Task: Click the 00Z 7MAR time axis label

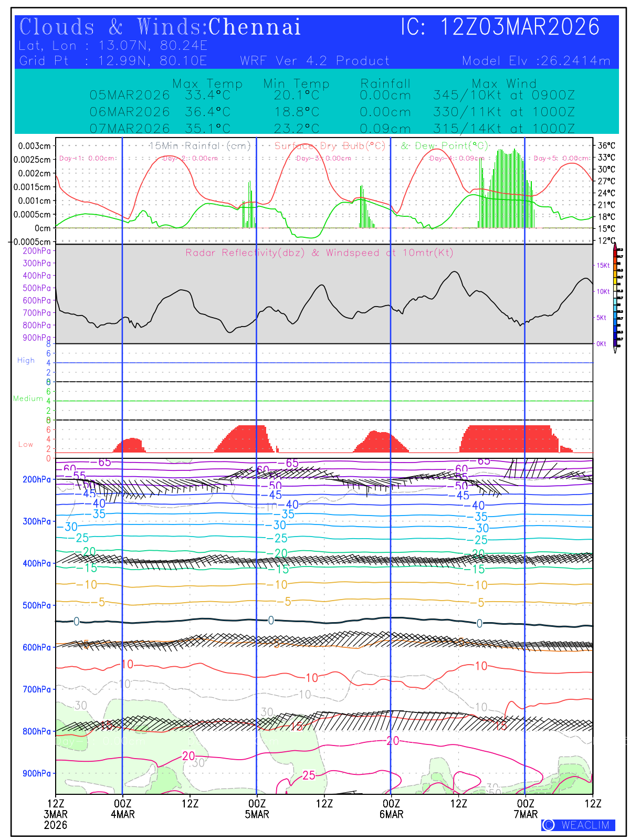Action: [526, 809]
